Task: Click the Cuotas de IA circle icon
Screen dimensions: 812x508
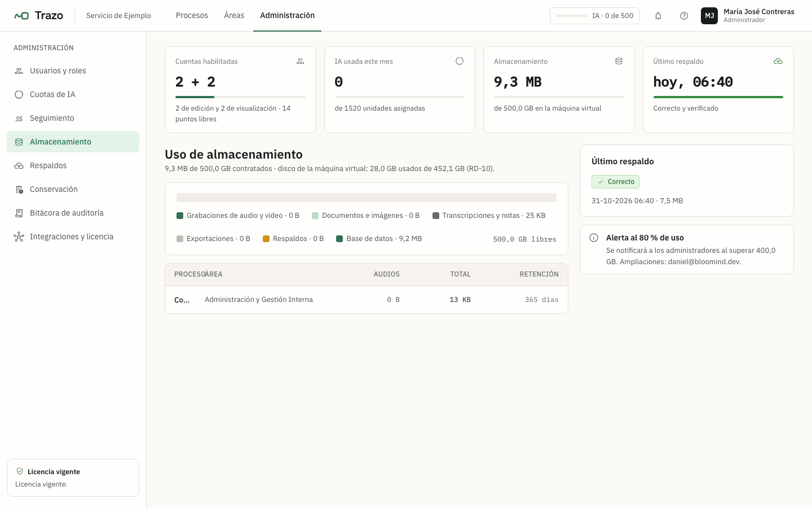Action: (x=19, y=95)
